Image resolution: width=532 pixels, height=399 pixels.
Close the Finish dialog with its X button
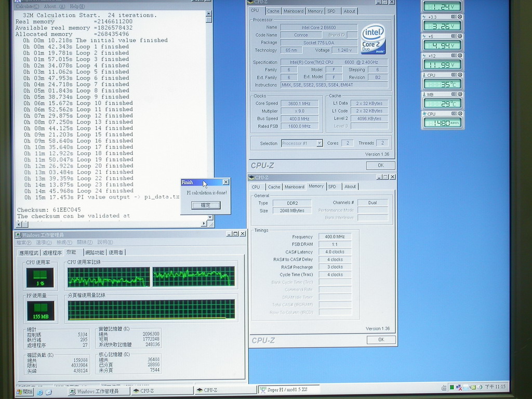coord(225,182)
